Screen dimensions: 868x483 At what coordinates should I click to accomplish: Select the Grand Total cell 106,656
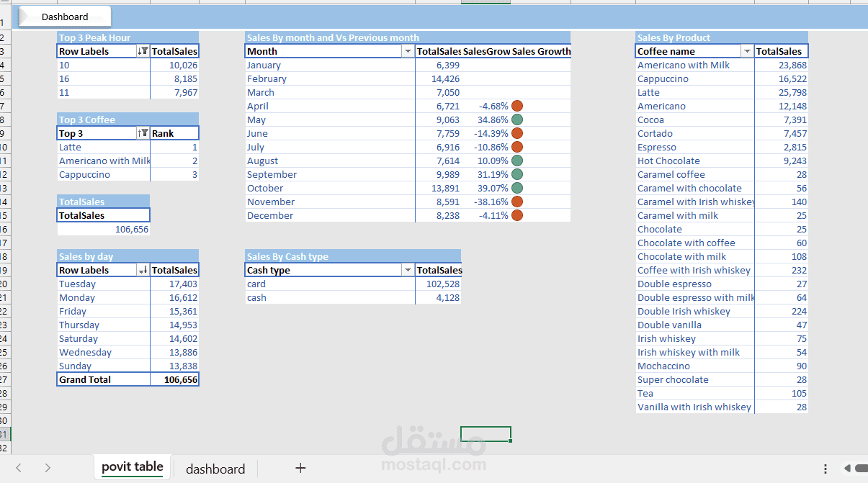pos(174,379)
